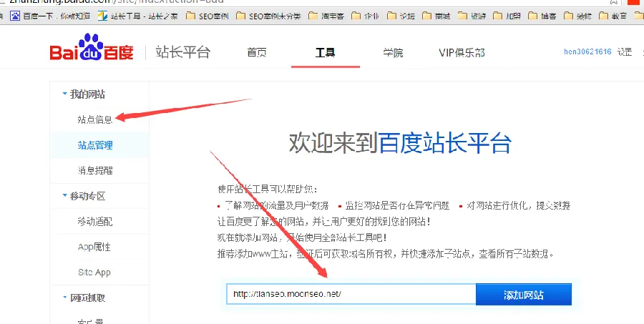The height and width of the screenshot is (324, 644).
Task: Click the Baidu 百度 logo
Action: click(92, 48)
